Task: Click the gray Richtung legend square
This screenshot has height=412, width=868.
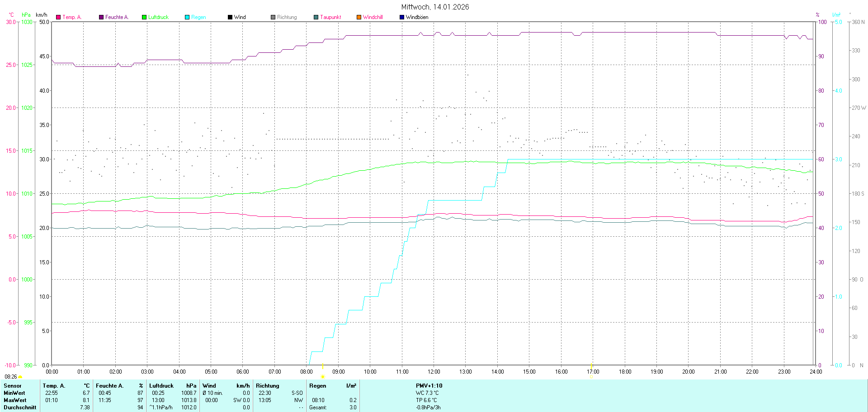Action: coord(273,17)
